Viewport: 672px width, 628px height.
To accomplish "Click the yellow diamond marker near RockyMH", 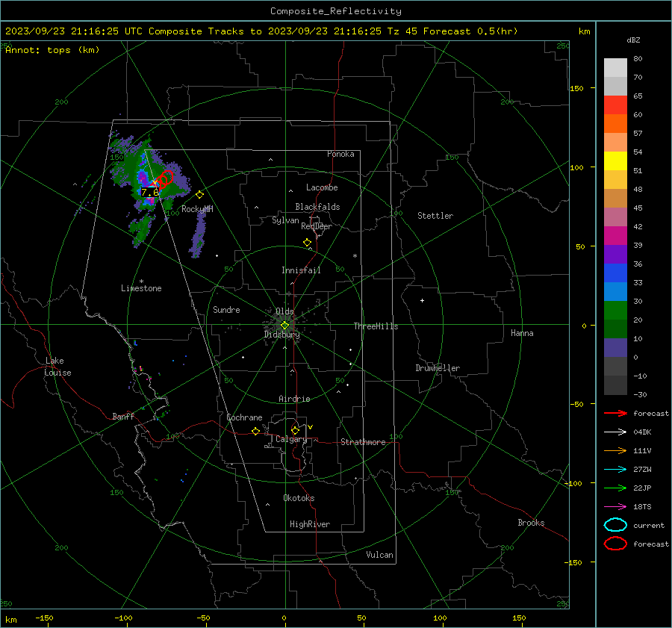I will (x=199, y=195).
